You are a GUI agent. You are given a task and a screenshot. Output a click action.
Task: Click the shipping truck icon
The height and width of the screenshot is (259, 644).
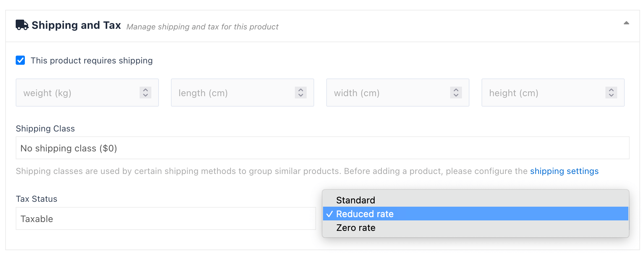coord(22,25)
